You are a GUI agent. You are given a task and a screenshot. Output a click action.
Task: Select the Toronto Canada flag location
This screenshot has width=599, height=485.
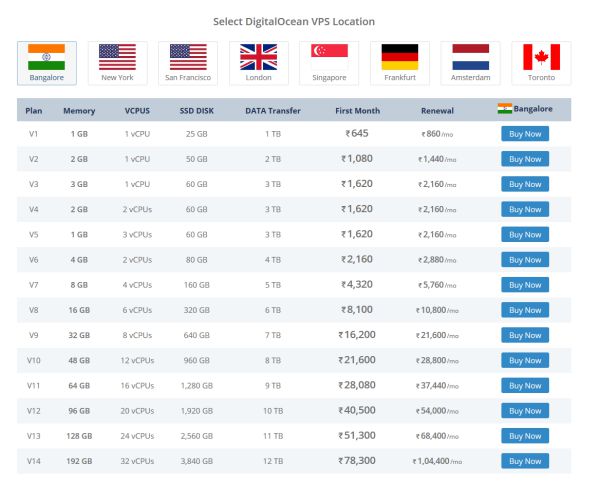(541, 63)
